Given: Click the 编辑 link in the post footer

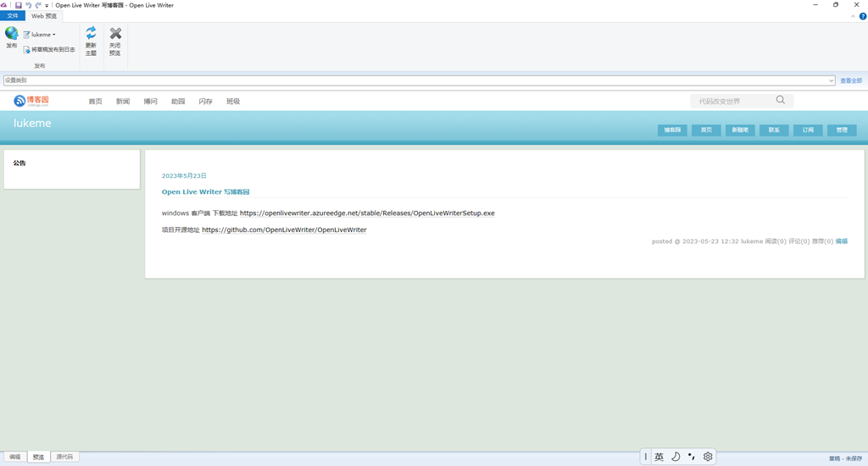Looking at the screenshot, I should 842,241.
